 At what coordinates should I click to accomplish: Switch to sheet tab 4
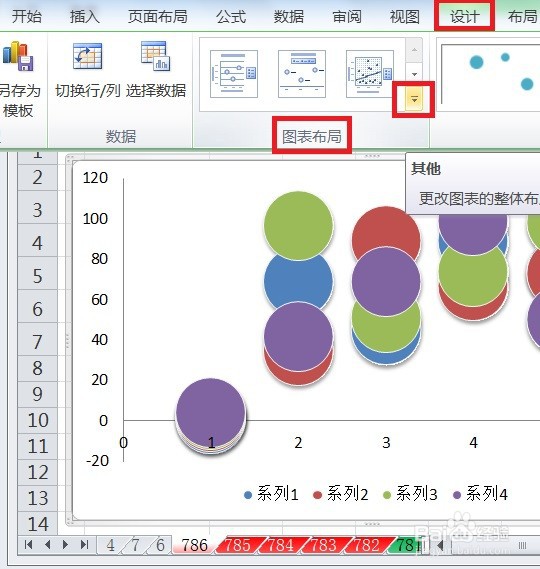tap(110, 545)
